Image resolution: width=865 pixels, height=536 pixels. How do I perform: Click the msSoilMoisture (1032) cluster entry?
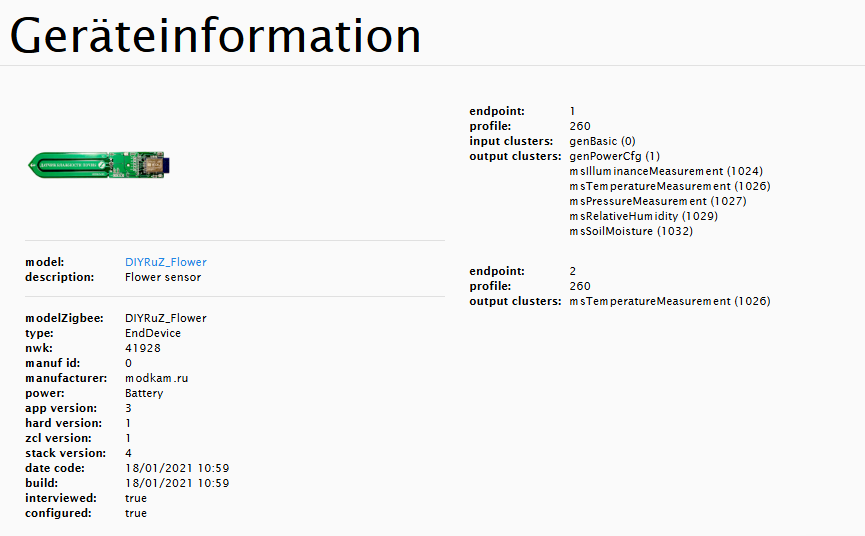pos(631,231)
